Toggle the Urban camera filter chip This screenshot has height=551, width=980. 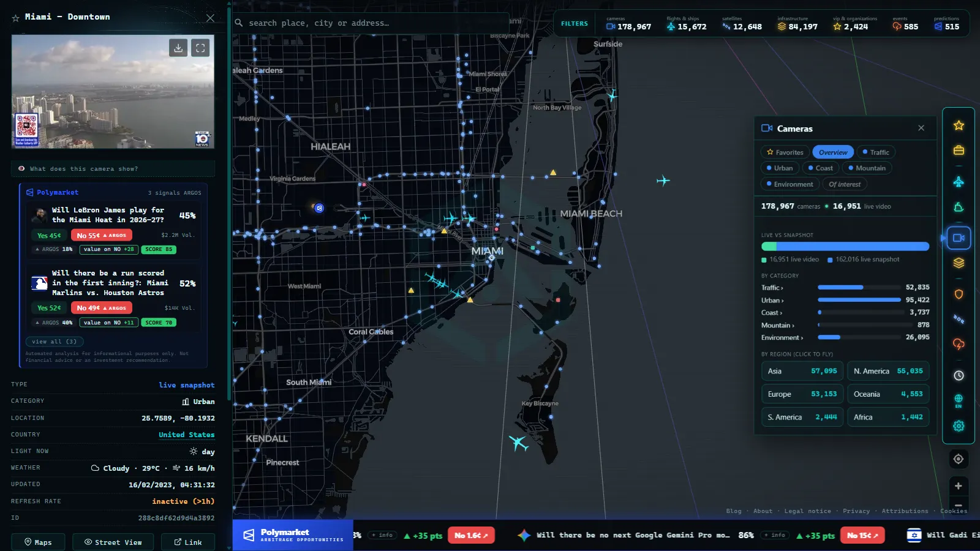779,168
